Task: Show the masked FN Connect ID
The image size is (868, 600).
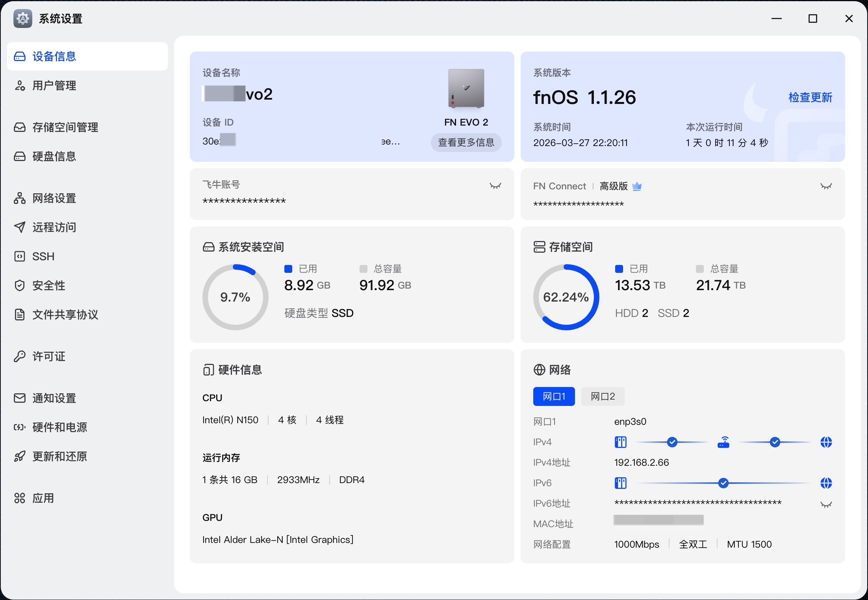Action: [826, 186]
